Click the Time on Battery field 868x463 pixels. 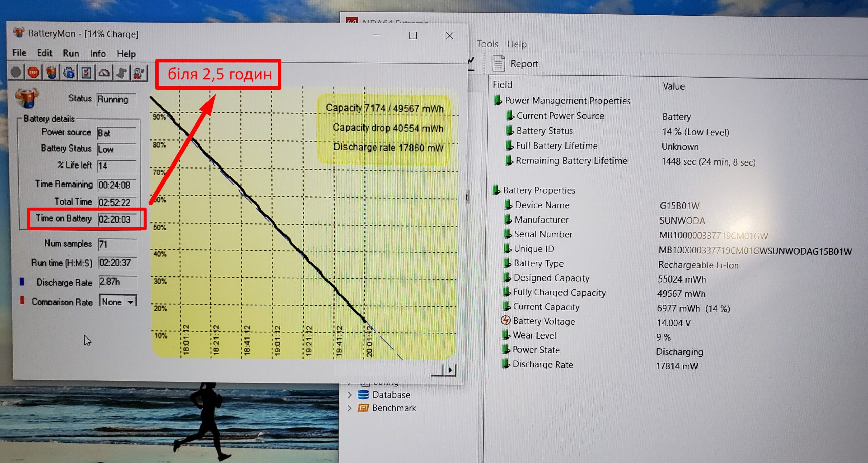pyautogui.click(x=117, y=219)
